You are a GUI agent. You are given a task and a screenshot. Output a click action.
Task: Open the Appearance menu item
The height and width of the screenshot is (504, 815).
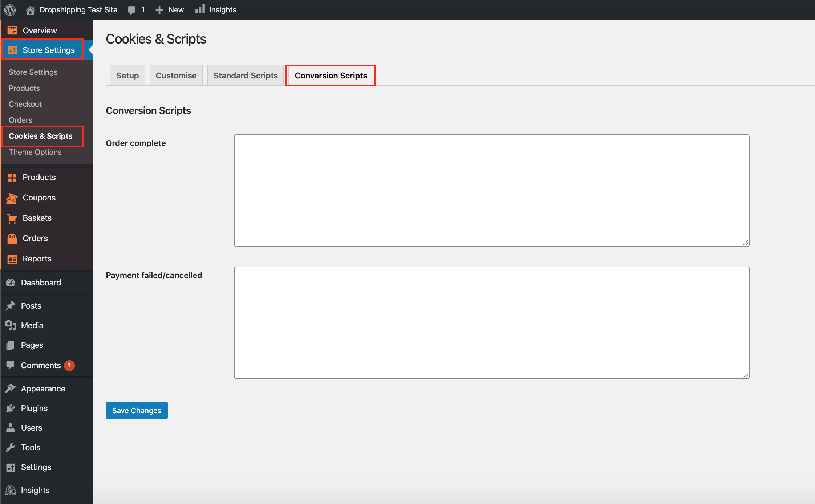coord(43,389)
